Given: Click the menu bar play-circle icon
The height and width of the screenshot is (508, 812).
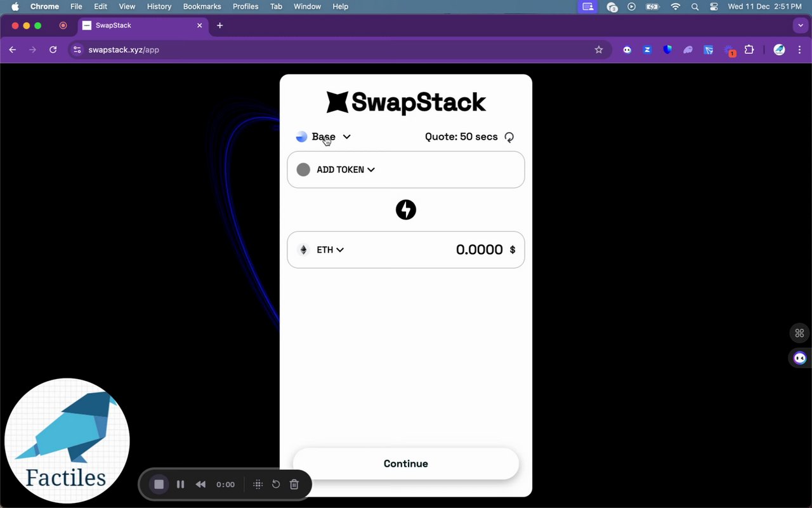Looking at the screenshot, I should (x=631, y=6).
